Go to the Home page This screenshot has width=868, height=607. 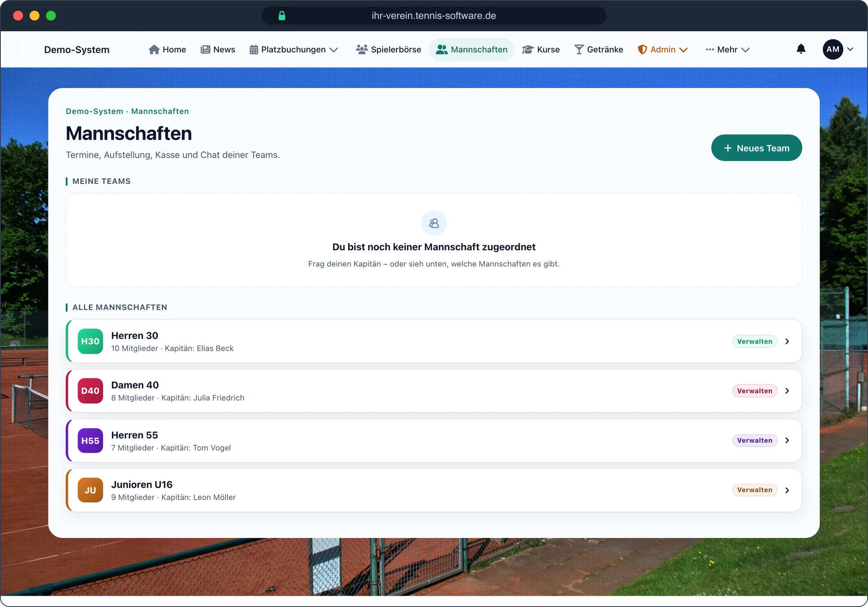pos(167,49)
